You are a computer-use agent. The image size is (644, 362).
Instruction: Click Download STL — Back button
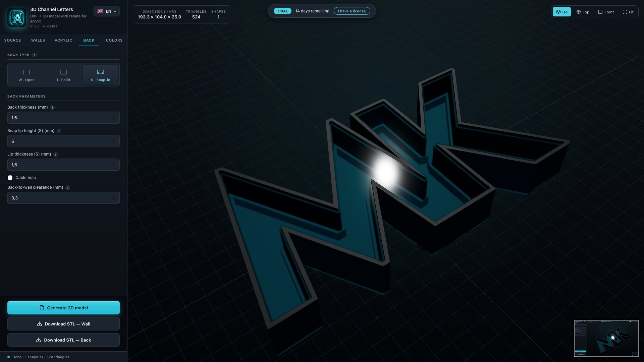63,340
